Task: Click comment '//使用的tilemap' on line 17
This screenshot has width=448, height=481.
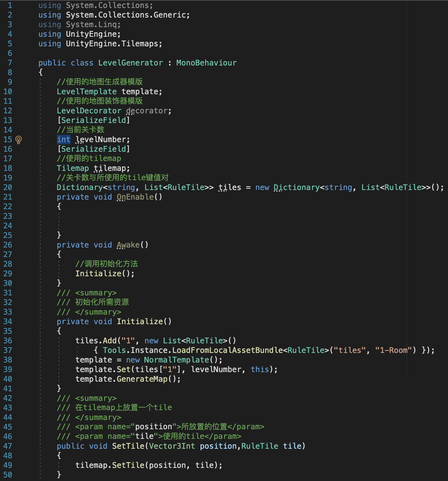Action: tap(89, 159)
